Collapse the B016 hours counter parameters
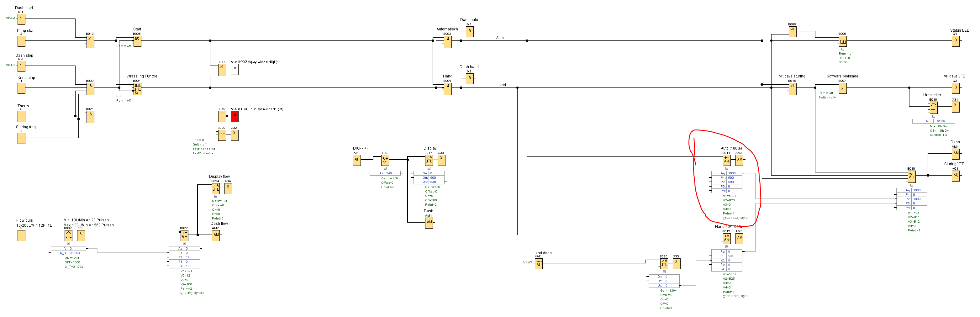 click(934, 116)
